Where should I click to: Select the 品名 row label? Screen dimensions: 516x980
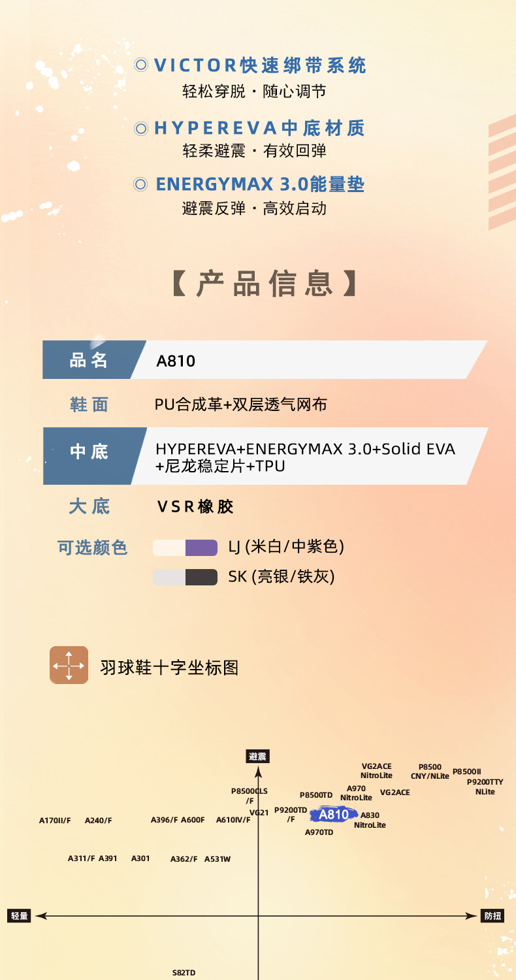(89, 360)
